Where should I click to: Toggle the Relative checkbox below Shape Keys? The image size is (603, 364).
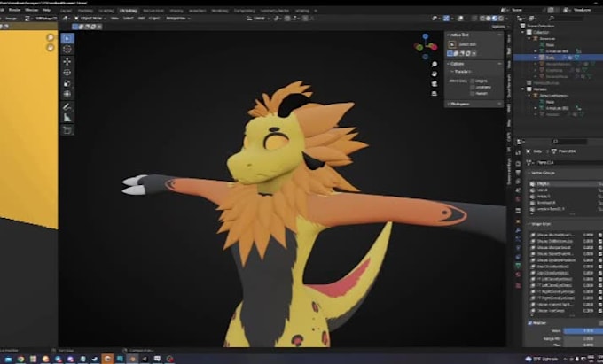530,323
